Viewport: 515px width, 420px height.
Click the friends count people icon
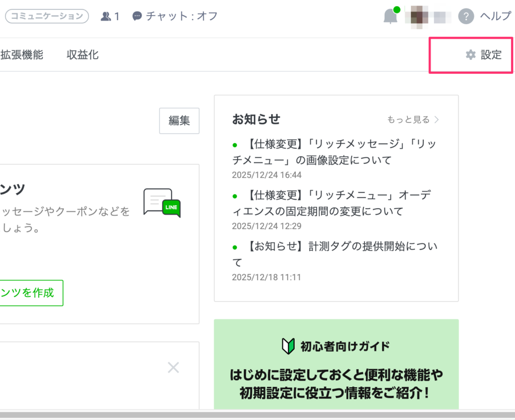coord(106,16)
